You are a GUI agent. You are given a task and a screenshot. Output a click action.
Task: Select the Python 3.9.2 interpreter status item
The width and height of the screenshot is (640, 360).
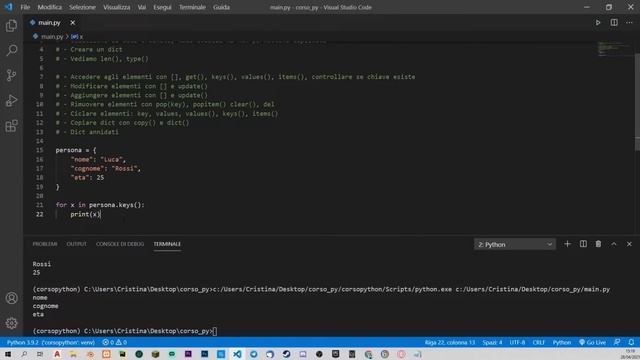(51, 342)
